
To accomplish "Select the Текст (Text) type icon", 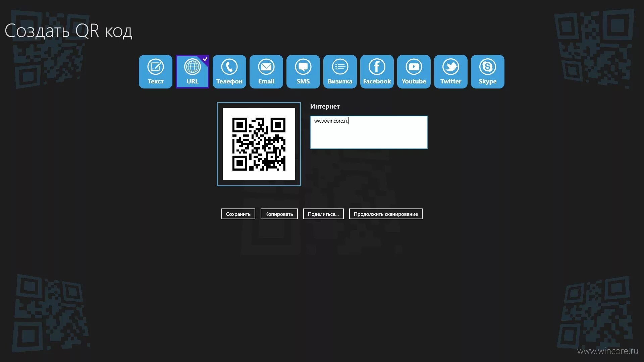I will click(155, 71).
